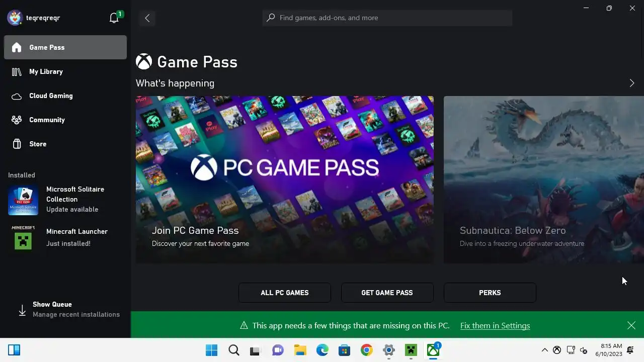Image resolution: width=644 pixels, height=362 pixels.
Task: Open Microsoft Solitaire Collection game icon
Action: click(x=23, y=200)
